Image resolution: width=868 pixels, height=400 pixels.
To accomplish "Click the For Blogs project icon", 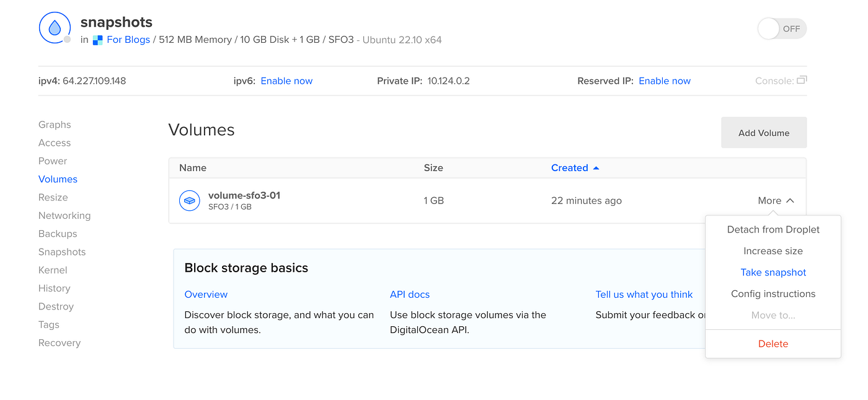I will click(97, 40).
